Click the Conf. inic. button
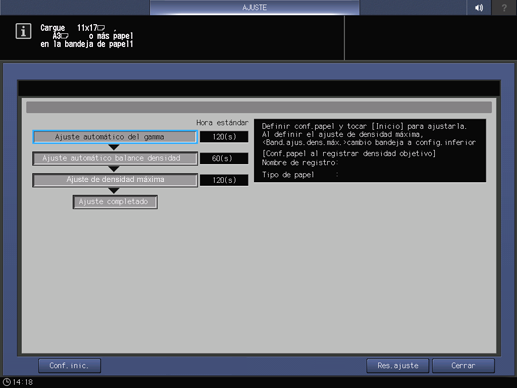The width and height of the screenshot is (517, 388). [x=69, y=366]
